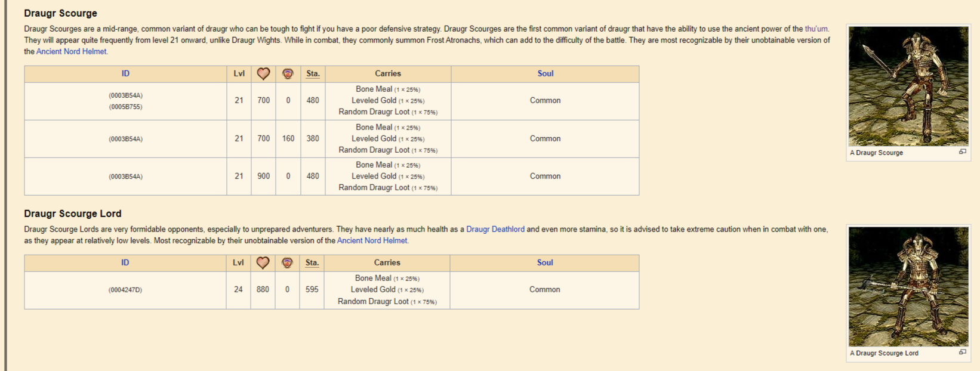Click the stamina value 595
980x371 pixels.
tap(312, 289)
